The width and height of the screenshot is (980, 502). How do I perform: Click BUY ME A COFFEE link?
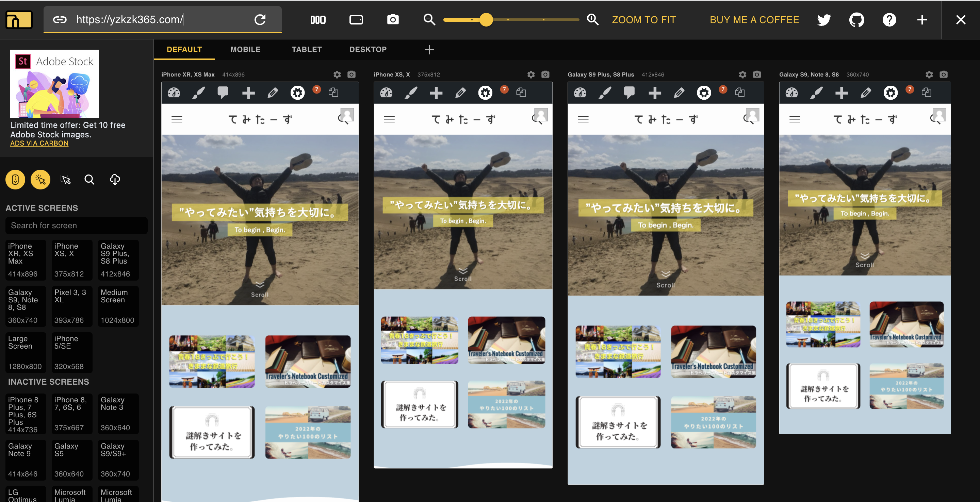click(x=754, y=20)
